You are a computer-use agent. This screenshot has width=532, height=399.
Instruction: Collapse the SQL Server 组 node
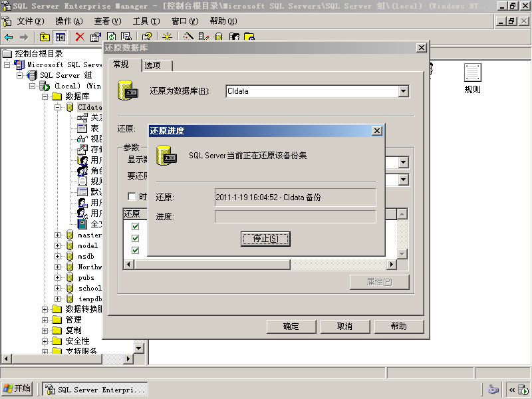19,75
